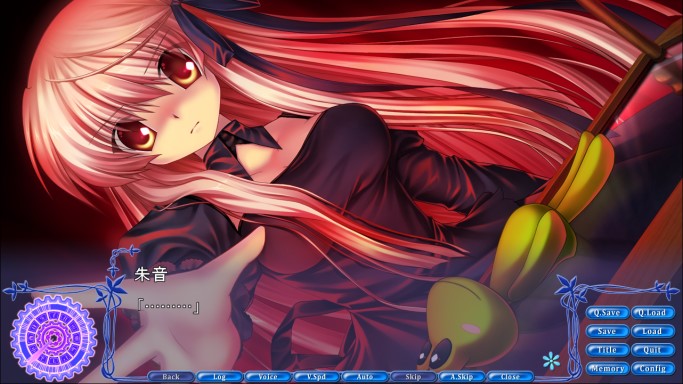Open the Config settings

coord(653,369)
